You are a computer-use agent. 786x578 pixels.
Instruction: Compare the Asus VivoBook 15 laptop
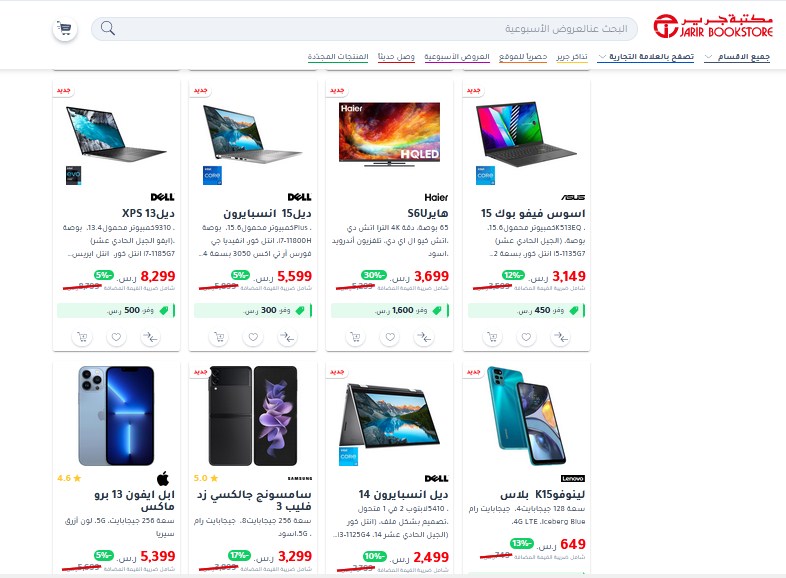point(560,337)
